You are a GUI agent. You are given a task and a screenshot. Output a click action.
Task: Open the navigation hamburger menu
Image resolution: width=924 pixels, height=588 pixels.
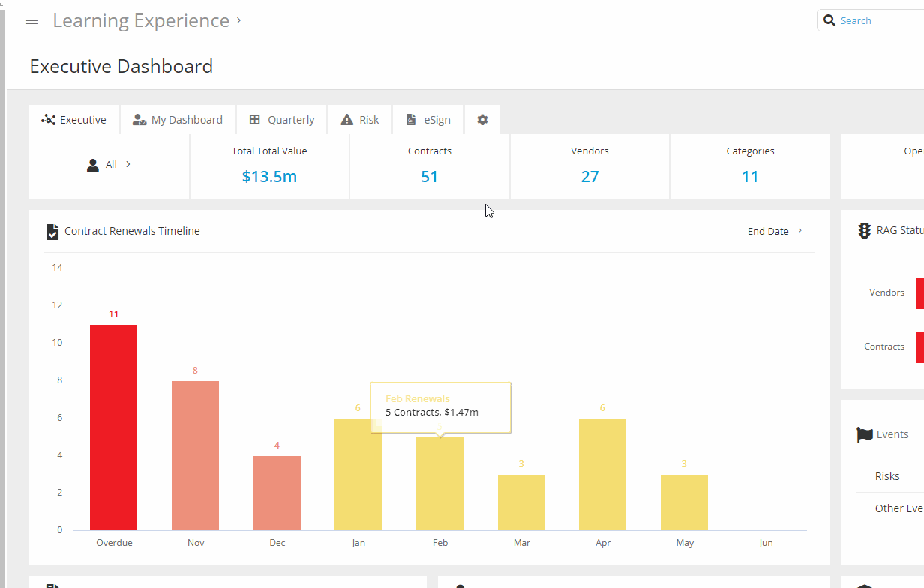click(x=31, y=20)
